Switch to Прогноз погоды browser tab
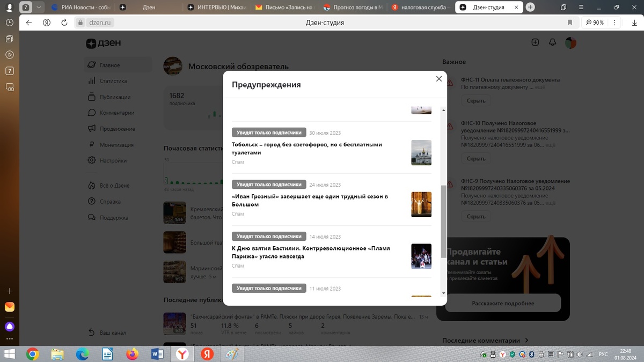This screenshot has height=362, width=644. point(353,8)
